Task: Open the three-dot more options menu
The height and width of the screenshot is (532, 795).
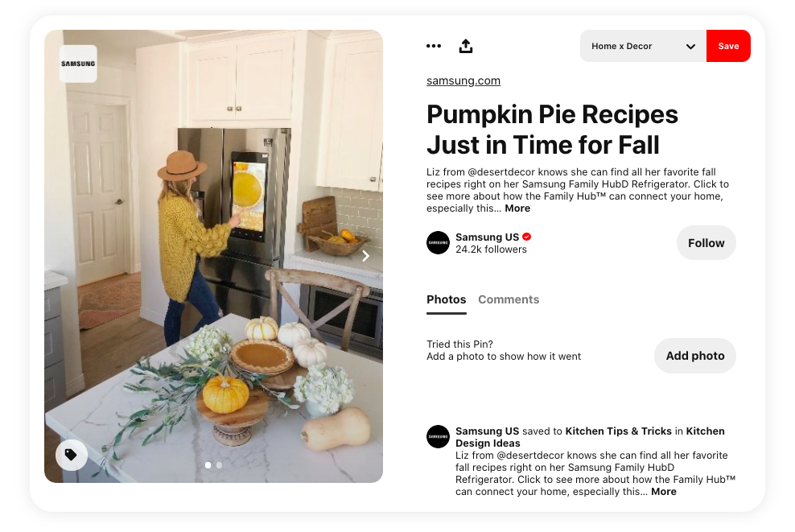Action: click(434, 46)
